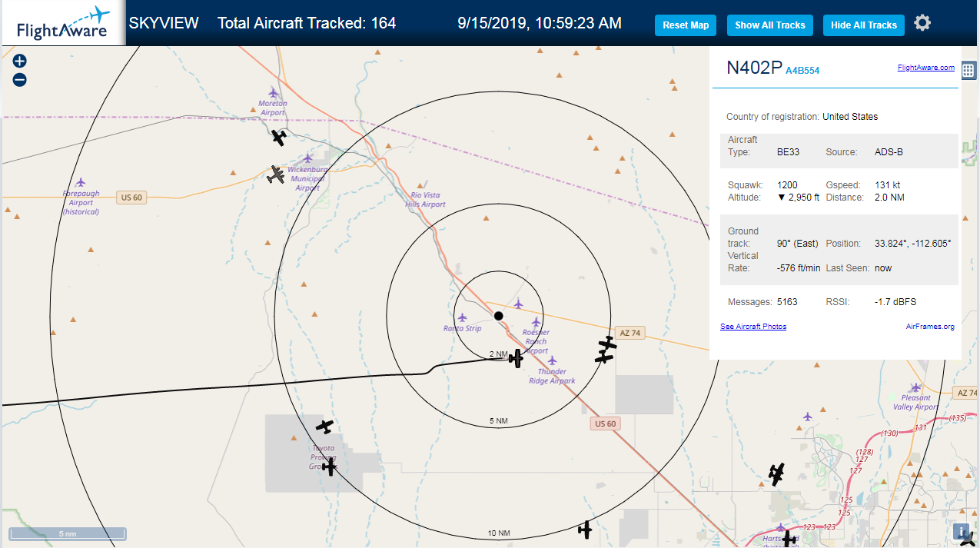Select the aircraft at the 2 NM ring

[x=516, y=358]
